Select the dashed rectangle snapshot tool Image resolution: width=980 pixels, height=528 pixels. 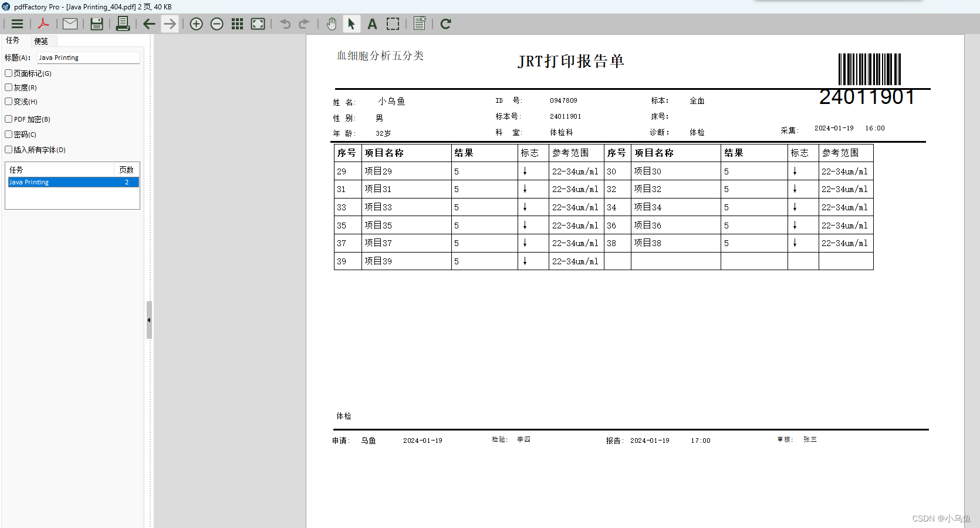click(x=393, y=24)
